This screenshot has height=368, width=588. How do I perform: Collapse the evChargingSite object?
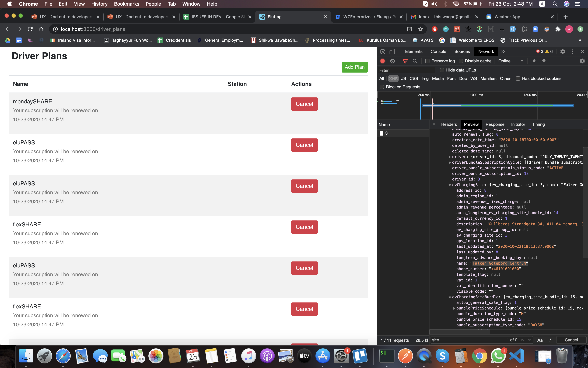[x=450, y=185]
